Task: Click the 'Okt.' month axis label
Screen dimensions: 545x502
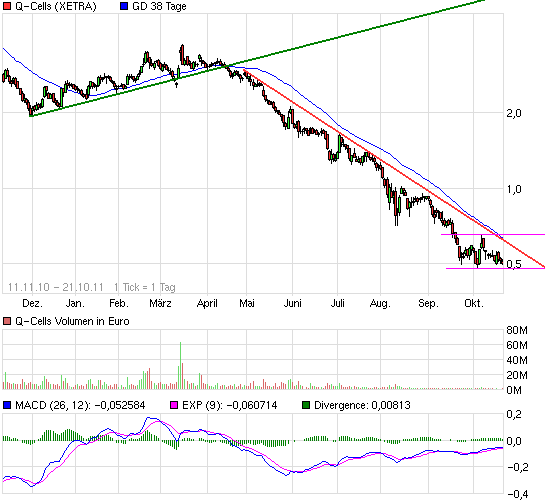Action: 474,303
